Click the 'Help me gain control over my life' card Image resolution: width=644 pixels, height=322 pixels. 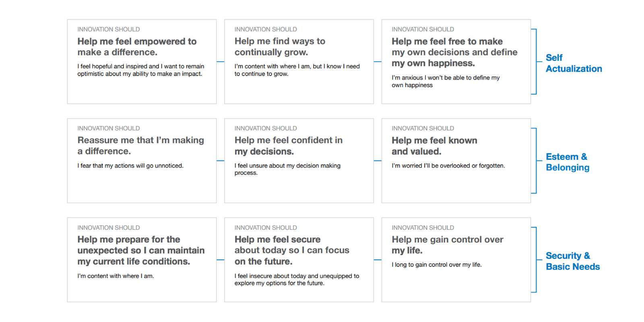point(456,260)
